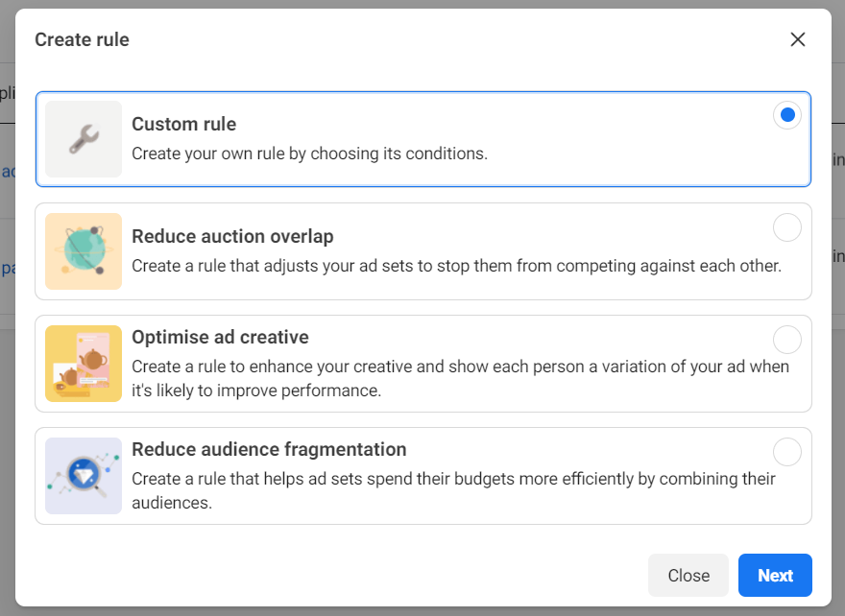Click the "Reduce auction overlap" heading text
The width and height of the screenshot is (845, 616).
[232, 236]
